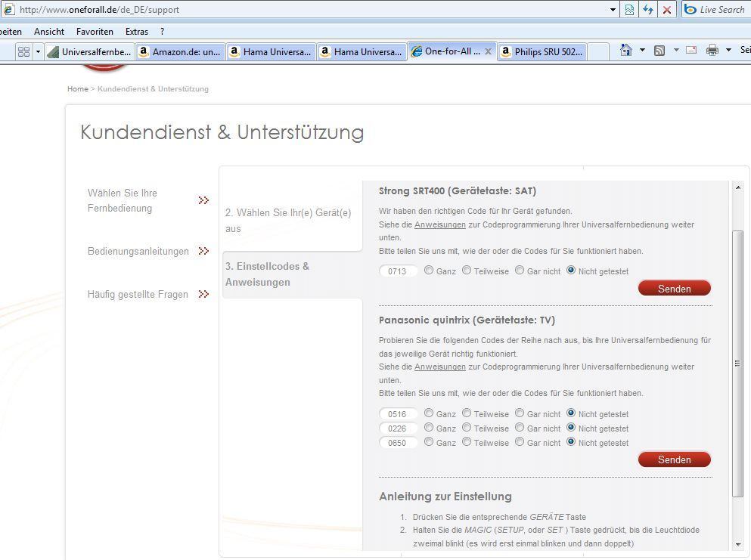The height and width of the screenshot is (560, 751).
Task: Open the address bar history dropdown
Action: click(x=613, y=10)
